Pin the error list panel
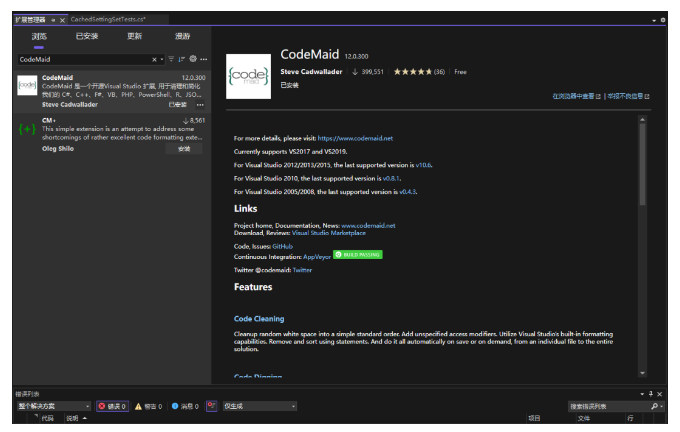 tap(651, 394)
